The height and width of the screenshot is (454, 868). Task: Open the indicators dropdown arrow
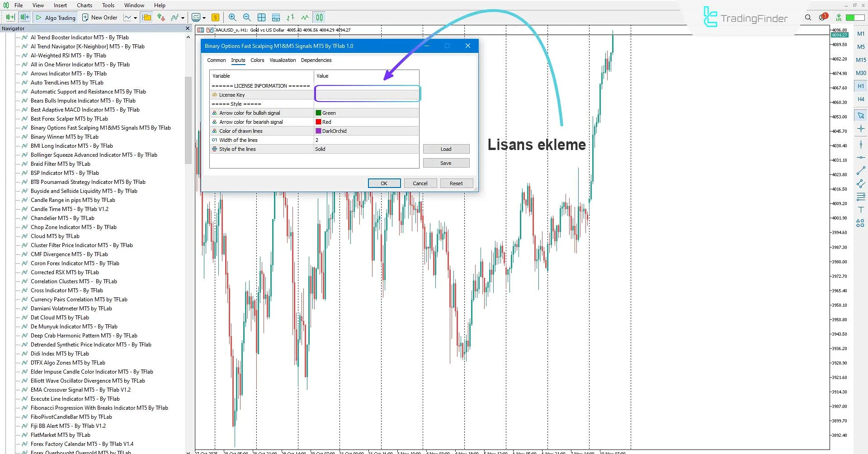tap(183, 17)
